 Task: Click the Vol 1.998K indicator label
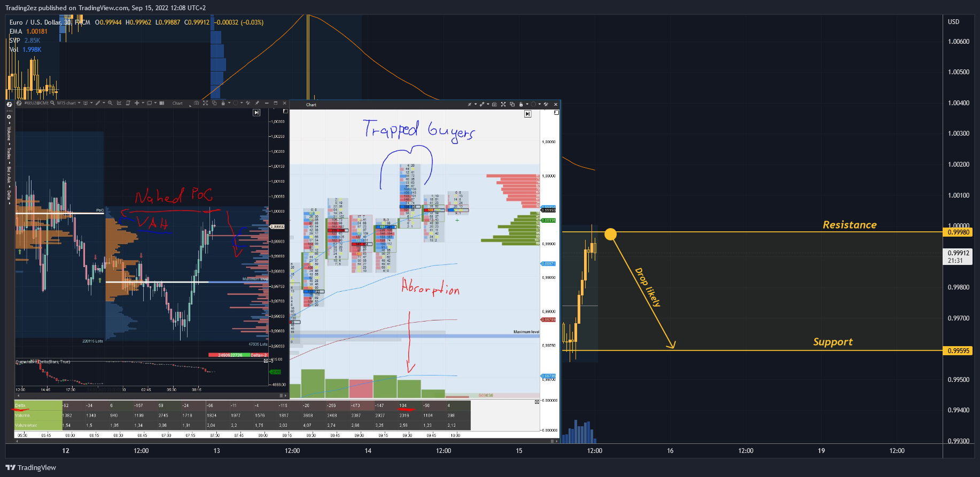tap(25, 50)
